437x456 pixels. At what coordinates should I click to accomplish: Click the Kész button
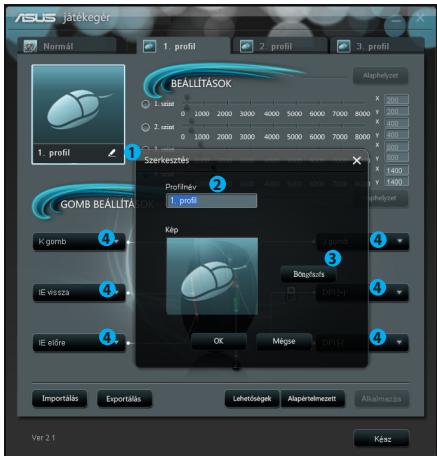pyautogui.click(x=381, y=439)
